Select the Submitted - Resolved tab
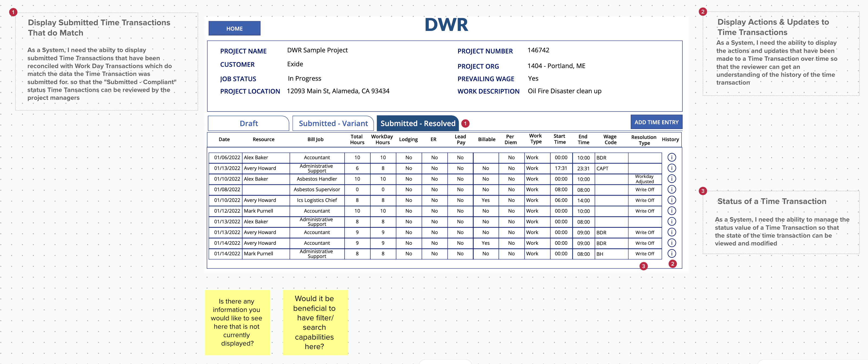Viewport: 868px width, 364px height. tap(417, 123)
